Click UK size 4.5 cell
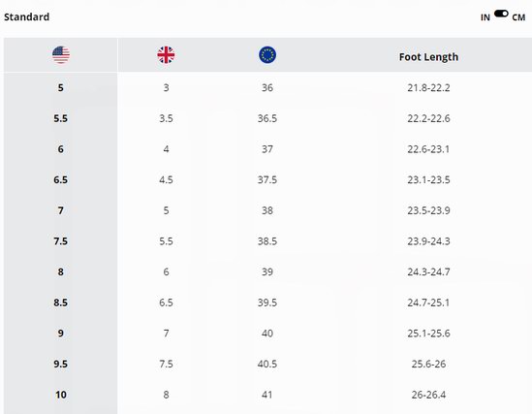Viewport: 532px width, 414px height. pyautogui.click(x=166, y=180)
